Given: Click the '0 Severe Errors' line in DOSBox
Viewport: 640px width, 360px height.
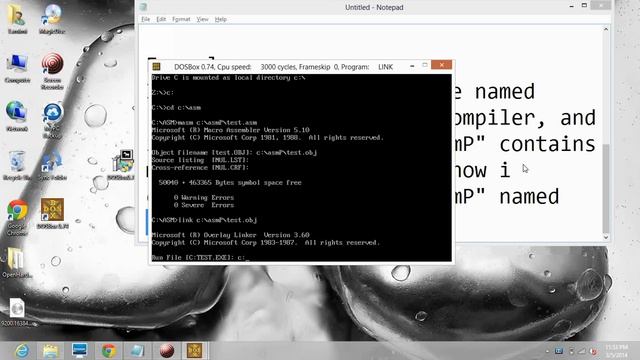Looking at the screenshot, I should [x=204, y=205].
